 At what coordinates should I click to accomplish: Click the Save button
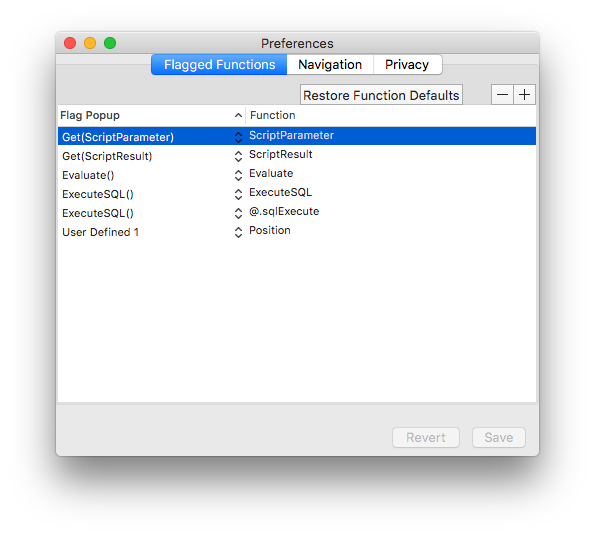(x=499, y=437)
